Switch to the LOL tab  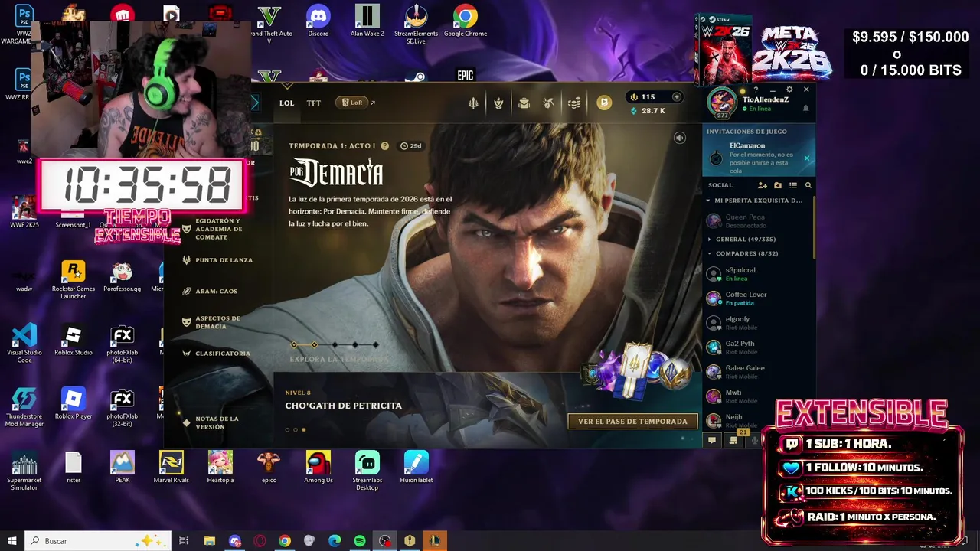286,103
